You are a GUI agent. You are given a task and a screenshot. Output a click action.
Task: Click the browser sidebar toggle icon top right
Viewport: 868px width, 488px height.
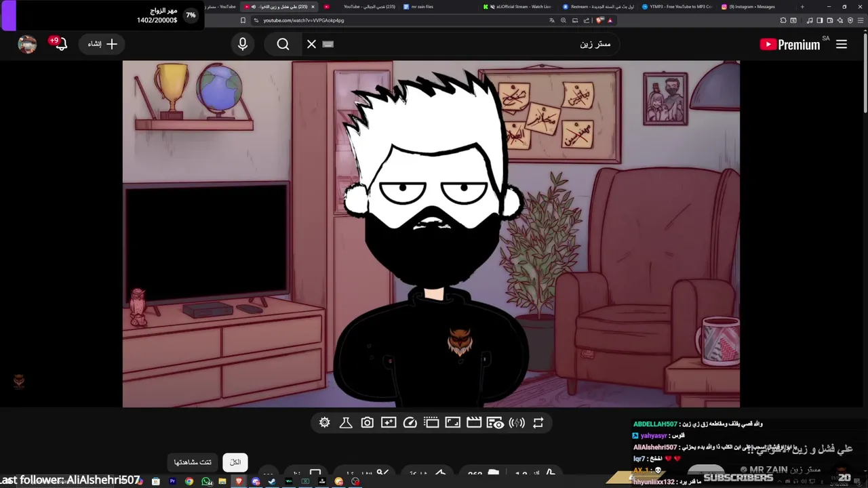tap(819, 20)
